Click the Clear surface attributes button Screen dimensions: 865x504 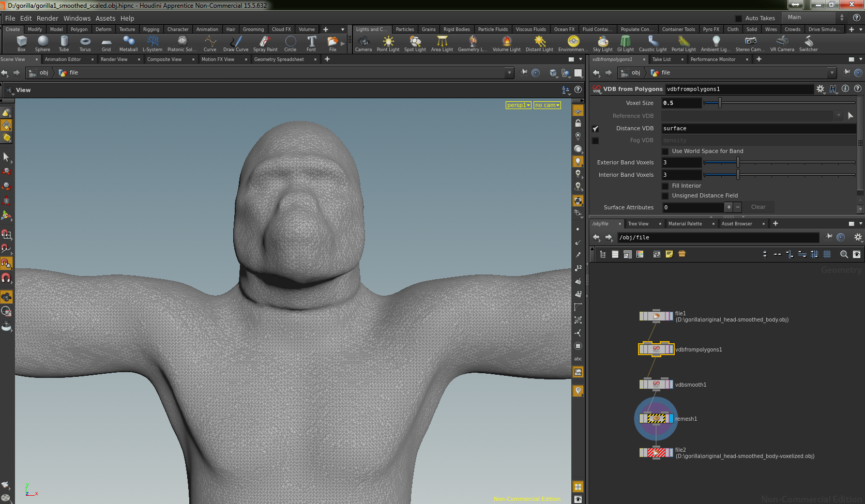click(758, 207)
